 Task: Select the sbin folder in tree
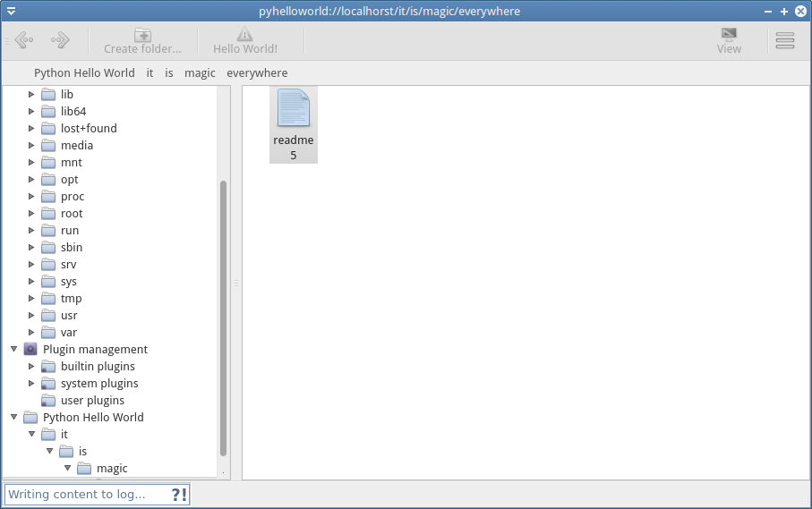click(x=72, y=248)
